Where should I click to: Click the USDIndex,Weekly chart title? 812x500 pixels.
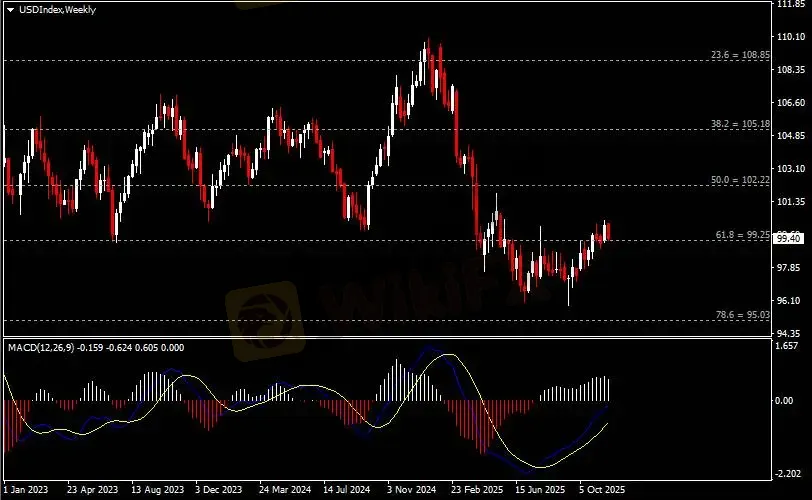click(57, 9)
